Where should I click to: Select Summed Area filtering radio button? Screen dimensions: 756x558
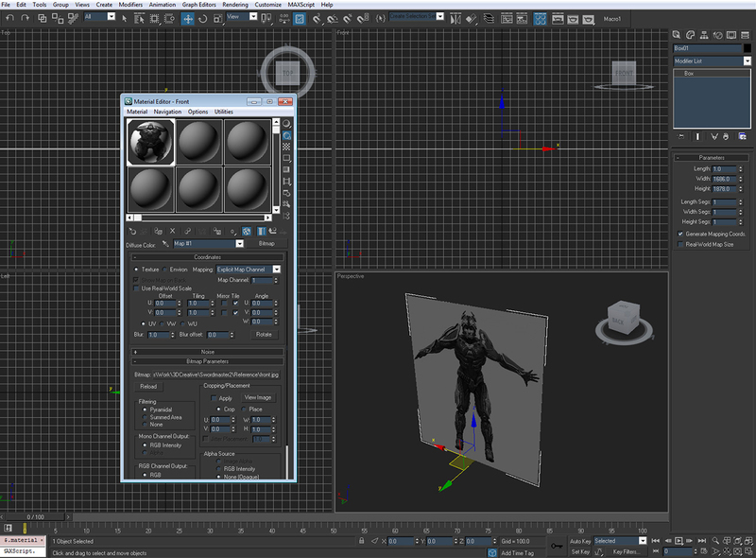145,417
